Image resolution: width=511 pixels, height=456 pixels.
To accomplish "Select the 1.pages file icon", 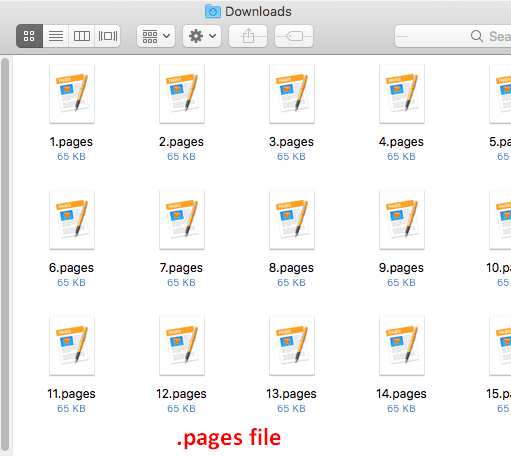I will (x=72, y=94).
